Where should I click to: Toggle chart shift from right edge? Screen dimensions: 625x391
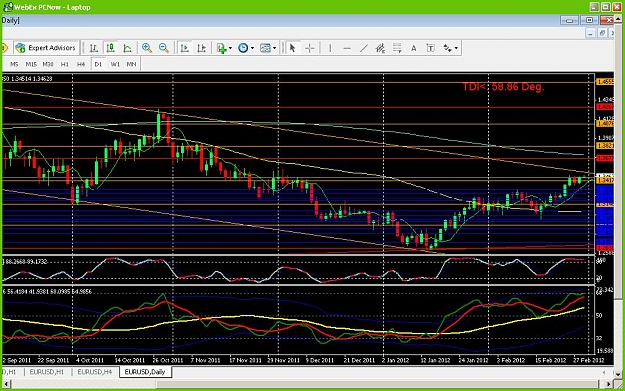pyautogui.click(x=202, y=48)
